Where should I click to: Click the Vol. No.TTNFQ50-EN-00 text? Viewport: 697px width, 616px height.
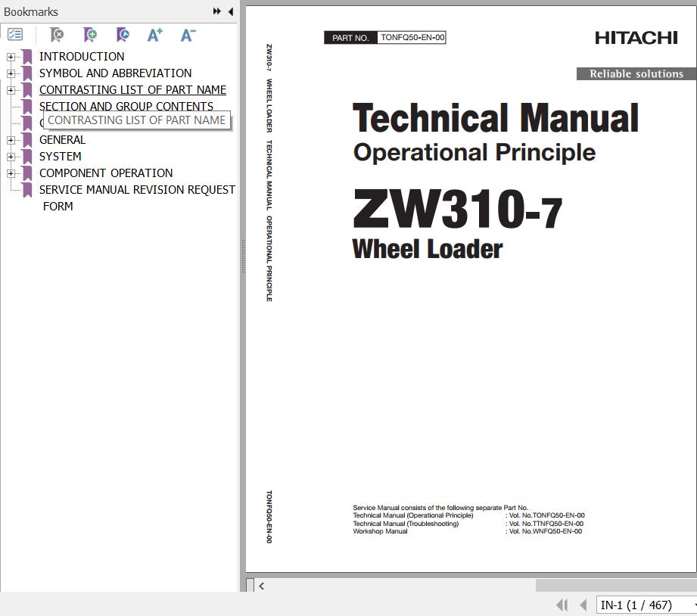tap(546, 524)
